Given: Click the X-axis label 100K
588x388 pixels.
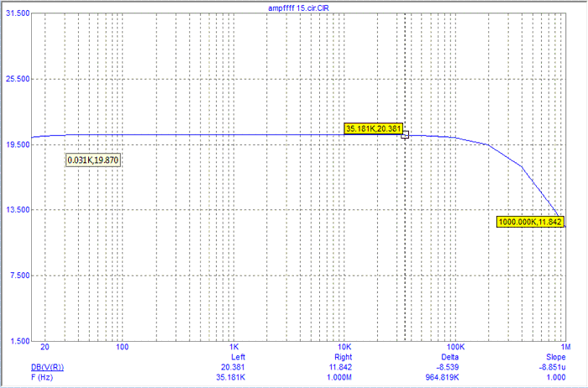Looking at the screenshot, I should (x=456, y=347).
